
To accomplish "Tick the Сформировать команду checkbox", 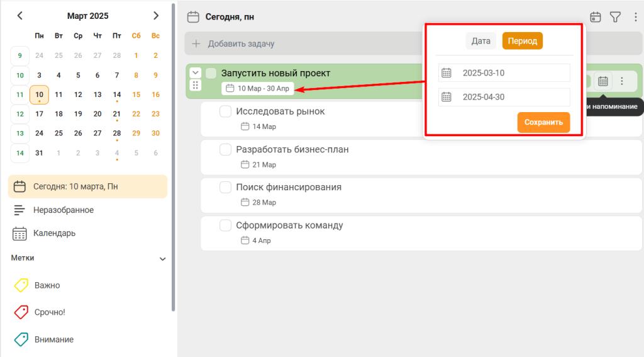I will pos(225,225).
